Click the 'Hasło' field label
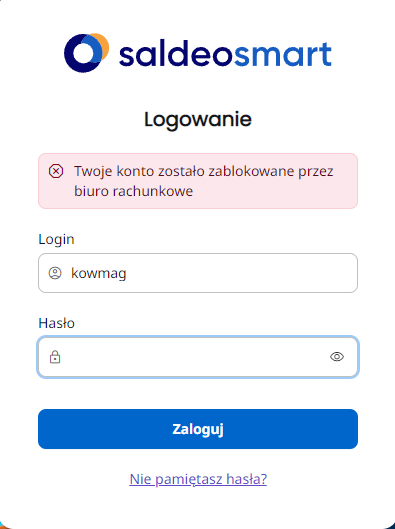Viewport: 395px width, 529px height. pyautogui.click(x=56, y=323)
